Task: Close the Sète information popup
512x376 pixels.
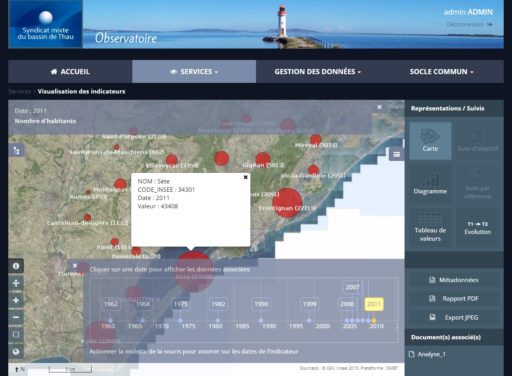Action: (245, 177)
